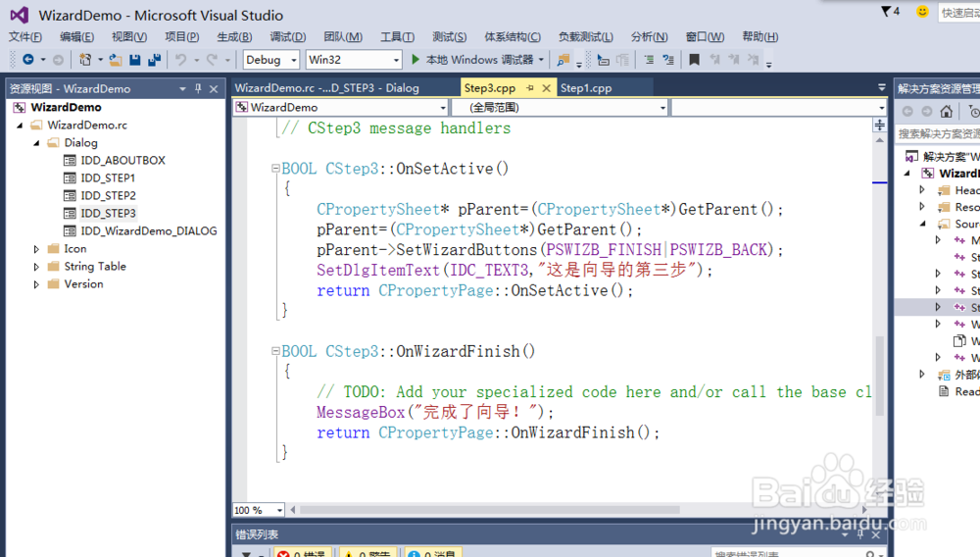Screen dimensions: 980x557
Task: Pin the Step3.cpp tab
Action: (x=530, y=88)
